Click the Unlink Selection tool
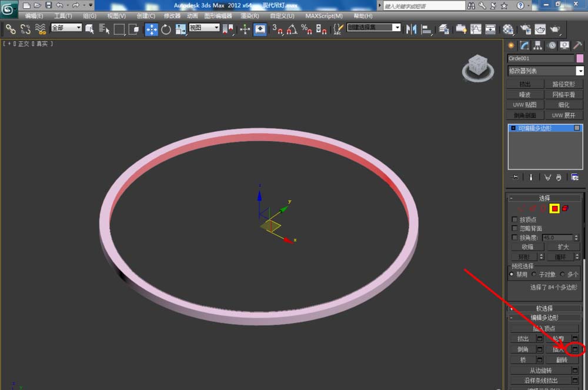This screenshot has height=390, width=588. [25, 29]
